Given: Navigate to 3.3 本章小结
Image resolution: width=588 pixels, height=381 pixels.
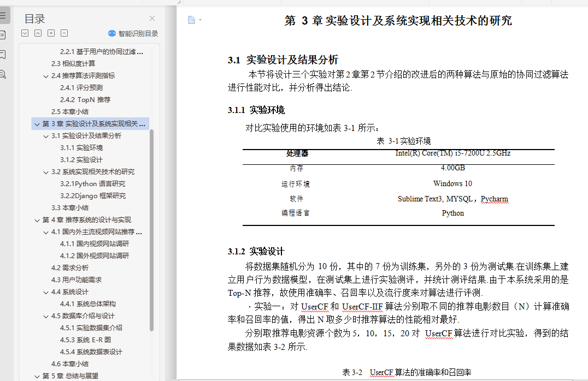Looking at the screenshot, I should coord(70,207).
